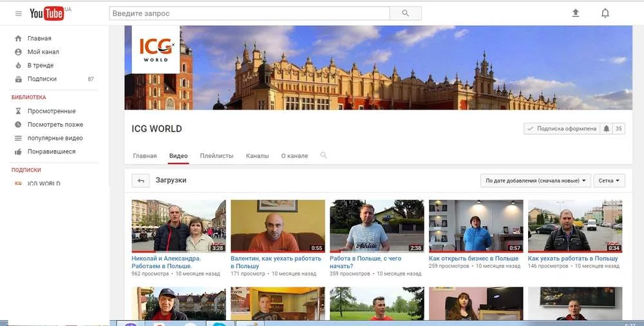Click the 962 просмотра view count
The height and width of the screenshot is (326, 644).
[x=150, y=273]
